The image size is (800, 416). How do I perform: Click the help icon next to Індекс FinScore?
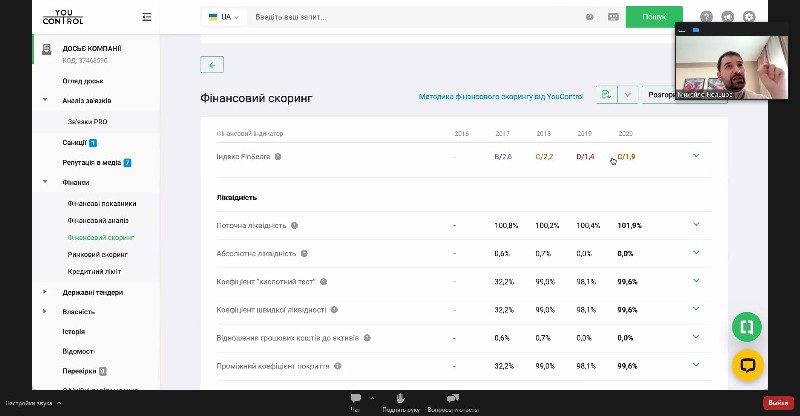click(x=278, y=157)
